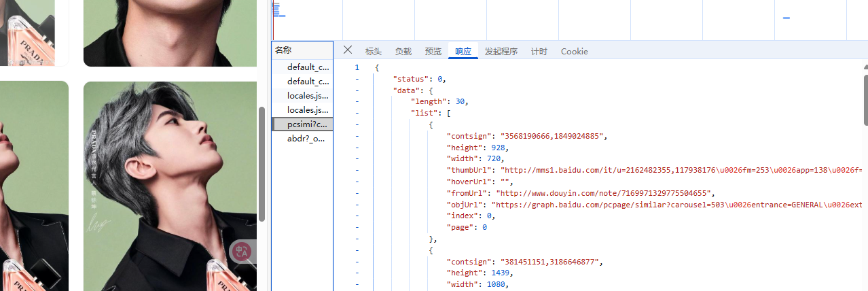Select the second locales.js... request

302,109
